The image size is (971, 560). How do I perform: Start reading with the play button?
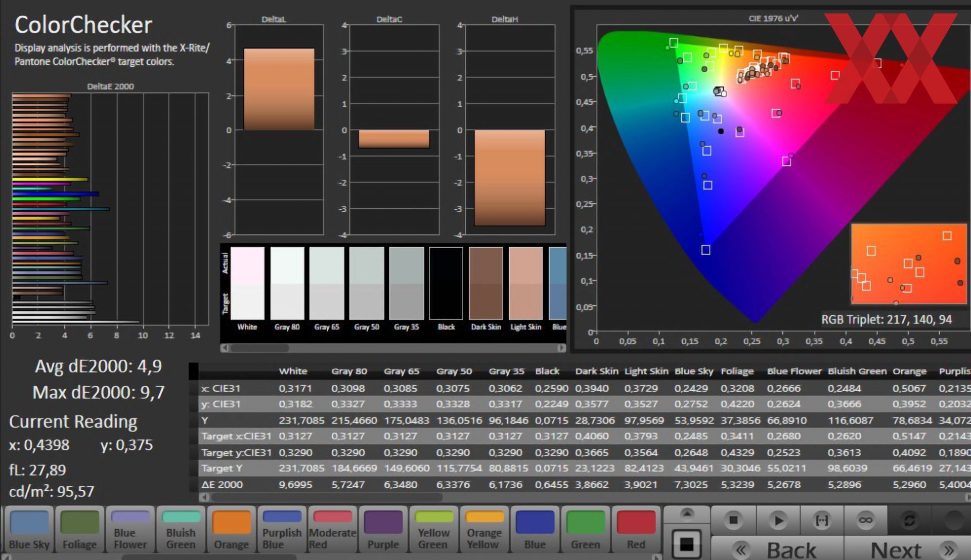pyautogui.click(x=778, y=520)
